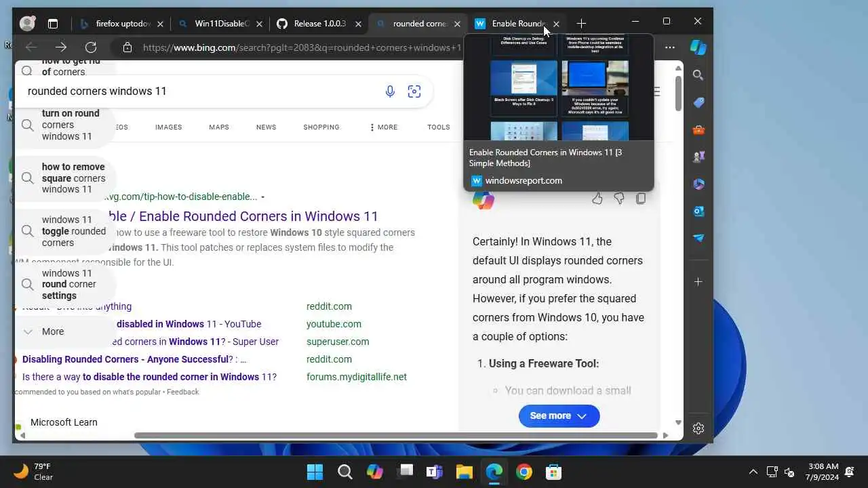Open the sidebar Outlook icon
Screen dimensions: 868x488
(x=698, y=211)
